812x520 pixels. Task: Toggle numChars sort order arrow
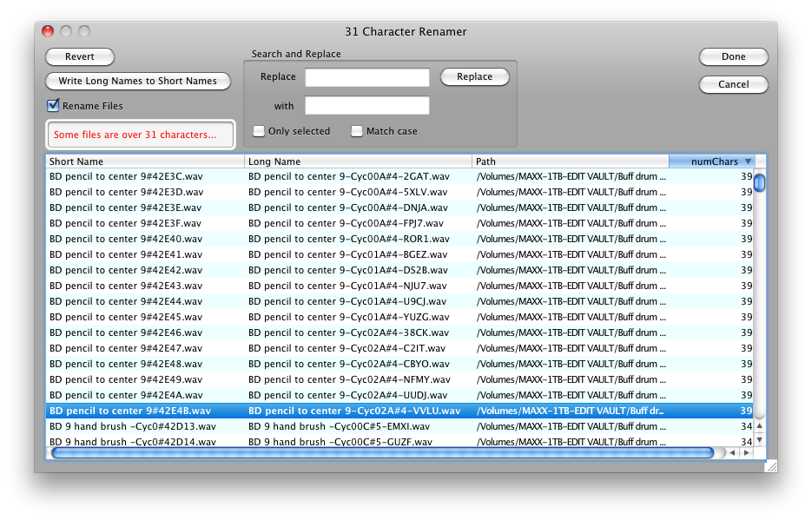click(x=748, y=161)
